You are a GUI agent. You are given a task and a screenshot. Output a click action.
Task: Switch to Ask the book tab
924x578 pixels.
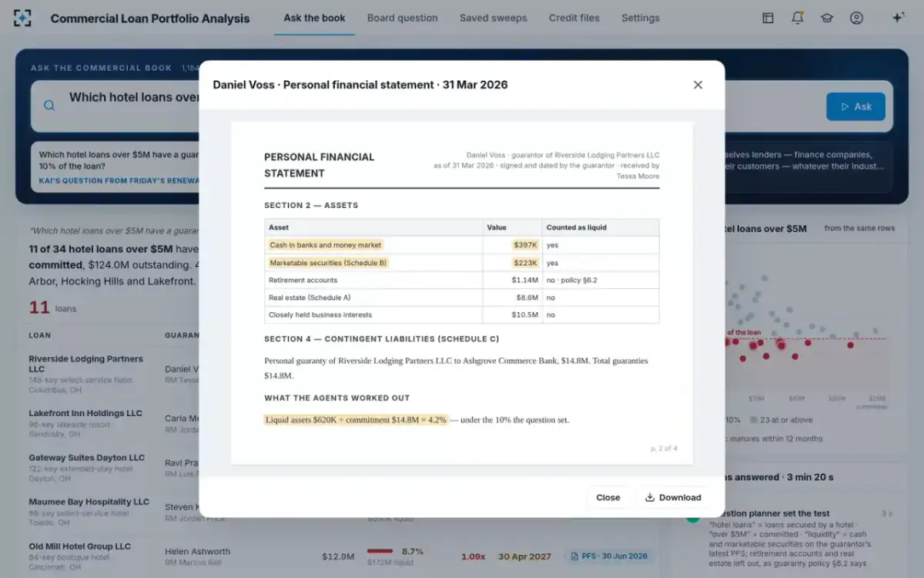pos(314,18)
